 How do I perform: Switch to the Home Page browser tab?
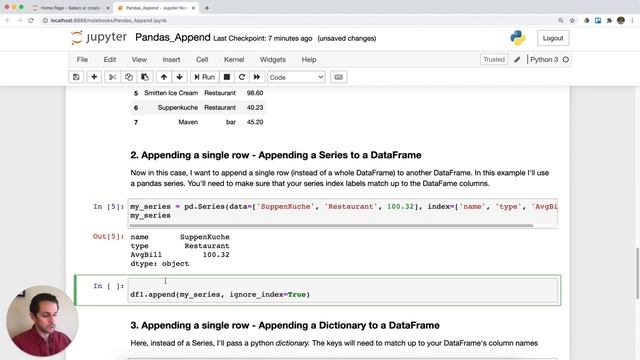[x=70, y=8]
